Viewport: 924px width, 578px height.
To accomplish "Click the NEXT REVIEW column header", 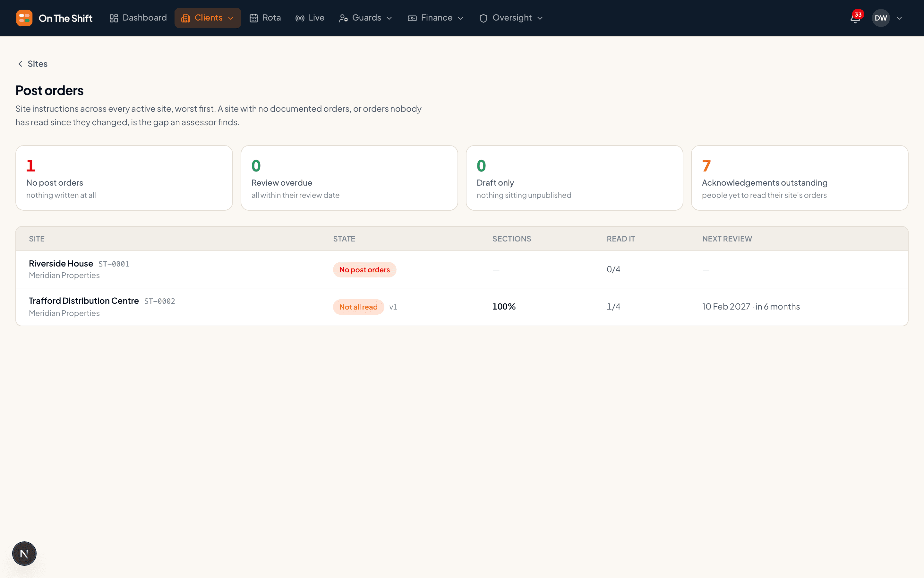I will 727,239.
